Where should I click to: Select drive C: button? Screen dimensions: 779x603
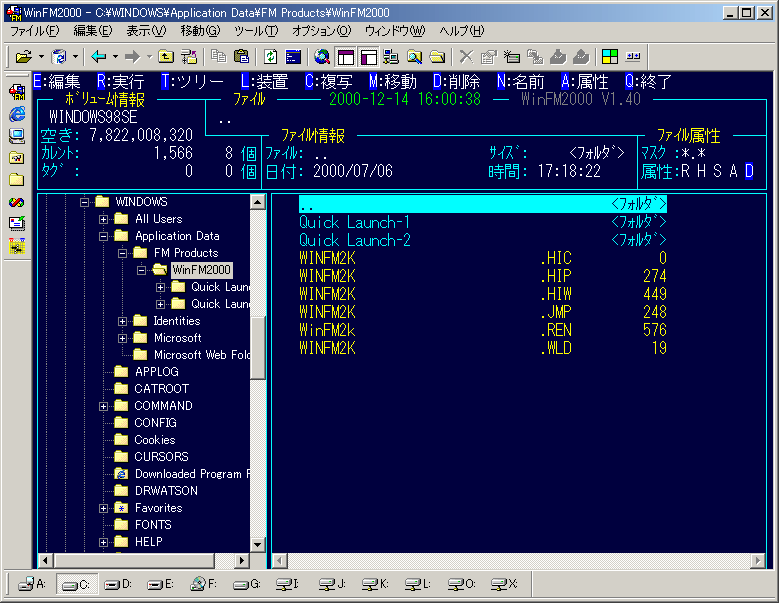tap(76, 585)
